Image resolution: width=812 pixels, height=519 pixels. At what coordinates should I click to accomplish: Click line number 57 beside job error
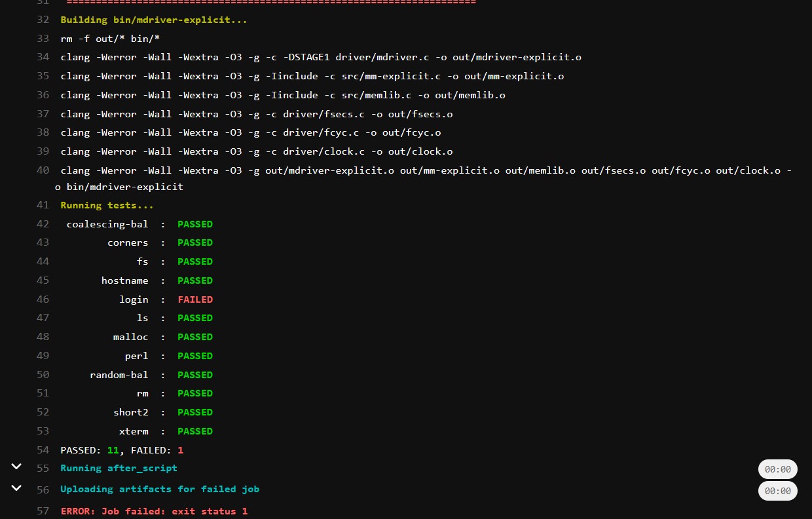point(43,511)
